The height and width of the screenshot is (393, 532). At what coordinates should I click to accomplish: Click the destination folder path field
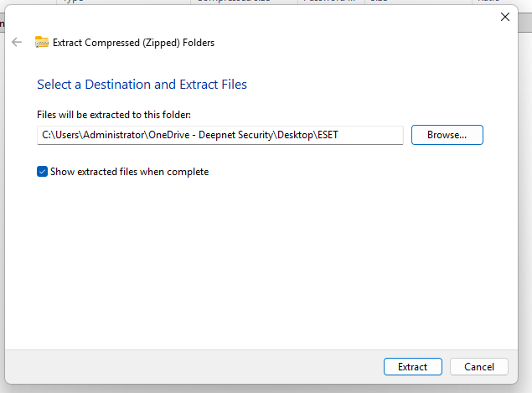(x=220, y=135)
